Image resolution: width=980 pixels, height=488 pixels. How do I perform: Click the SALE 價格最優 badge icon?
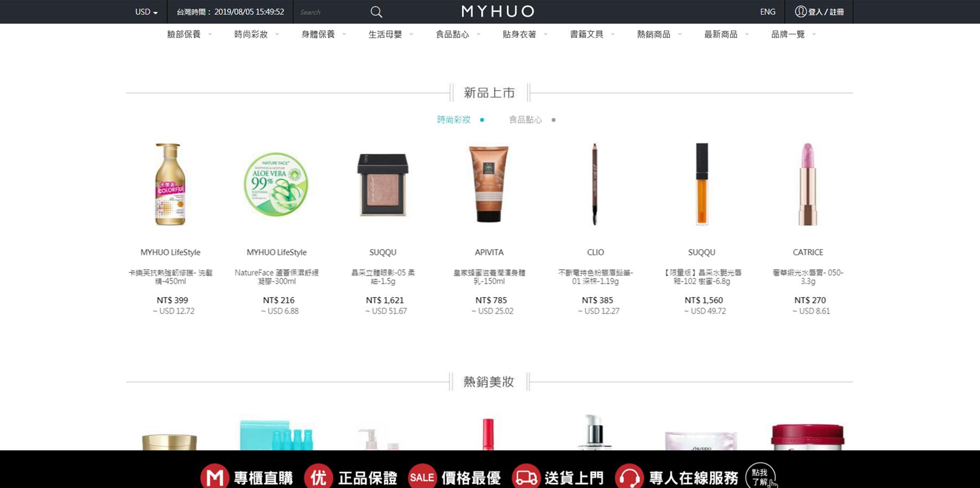pyautogui.click(x=422, y=476)
